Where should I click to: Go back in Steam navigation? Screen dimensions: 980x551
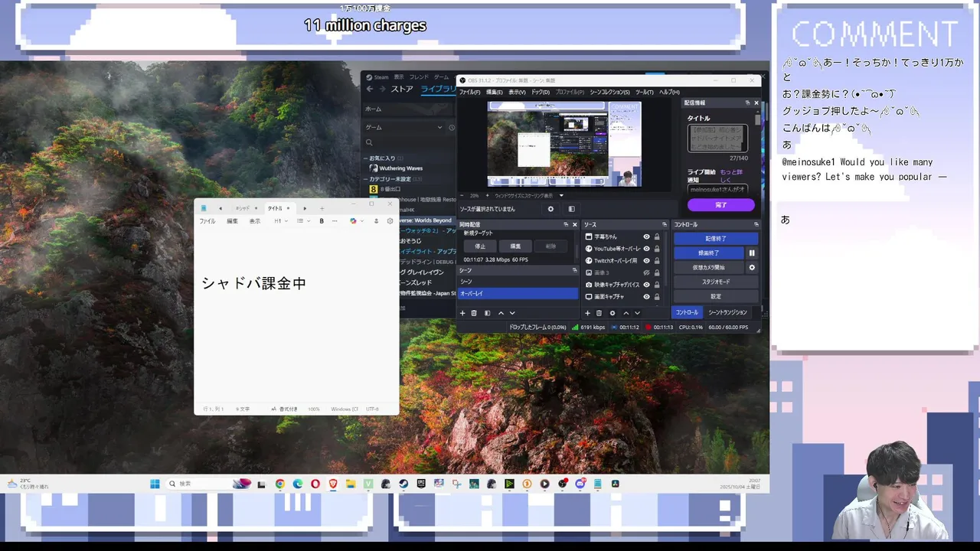click(x=370, y=89)
